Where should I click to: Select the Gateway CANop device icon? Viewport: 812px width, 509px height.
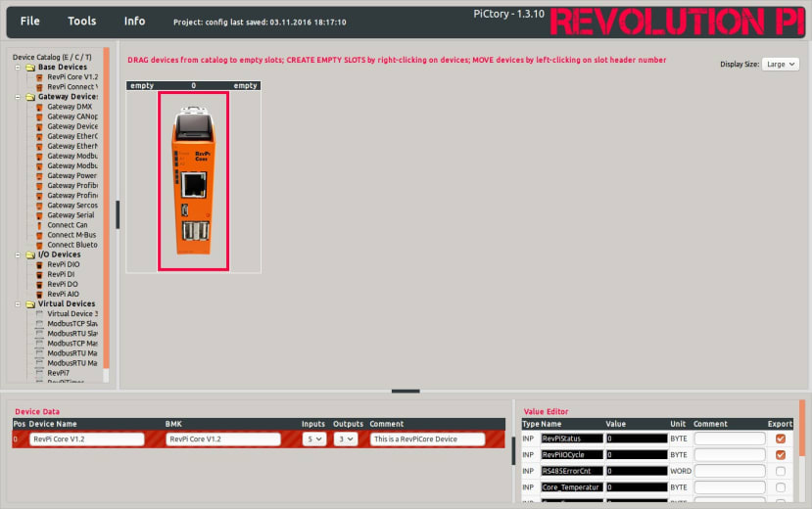[x=39, y=116]
